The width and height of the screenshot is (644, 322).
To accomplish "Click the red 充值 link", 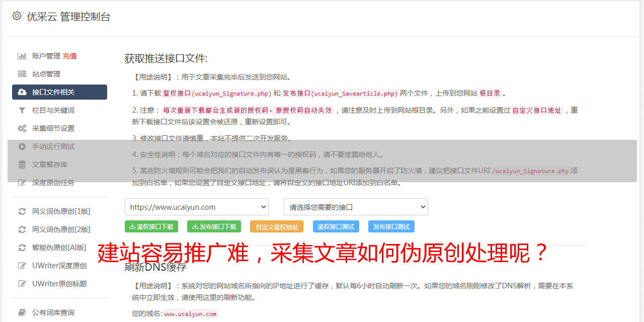I will [x=69, y=56].
